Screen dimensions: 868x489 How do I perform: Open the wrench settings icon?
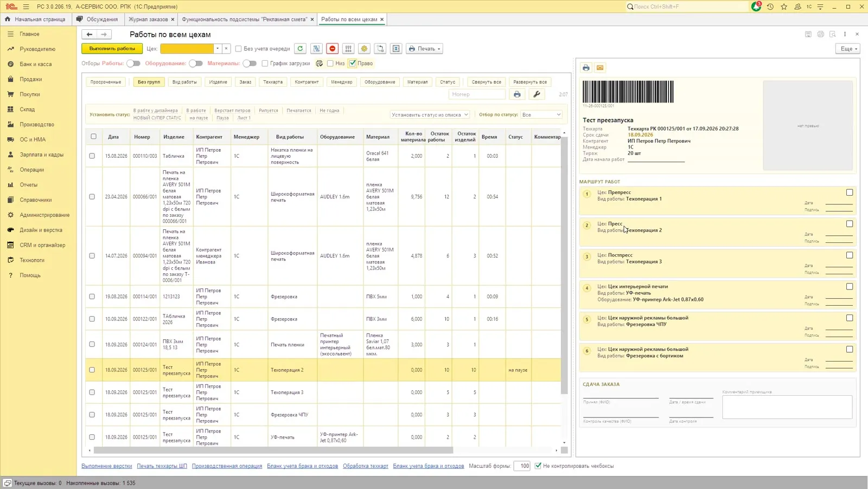[x=537, y=94]
